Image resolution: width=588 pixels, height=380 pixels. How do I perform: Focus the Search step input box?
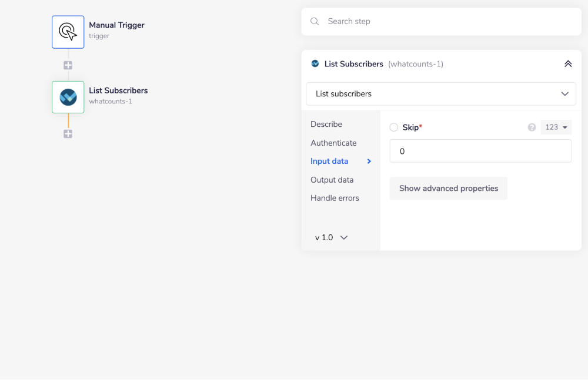point(447,21)
